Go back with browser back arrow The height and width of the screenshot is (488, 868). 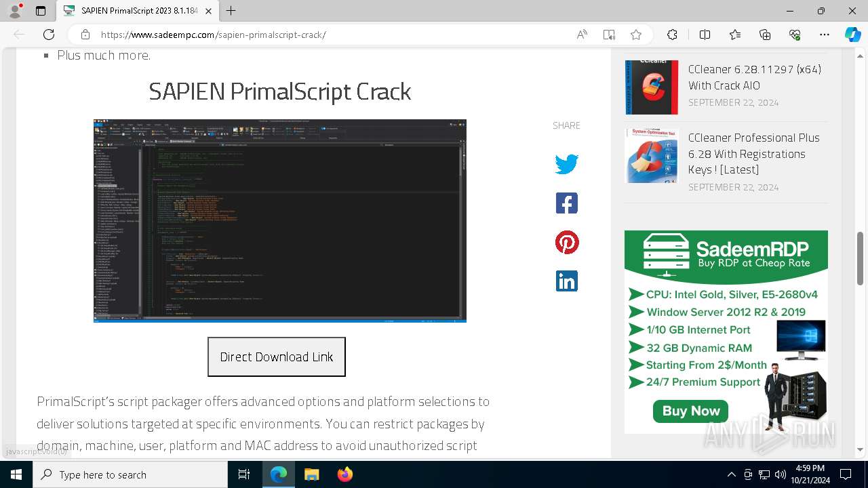(x=19, y=35)
